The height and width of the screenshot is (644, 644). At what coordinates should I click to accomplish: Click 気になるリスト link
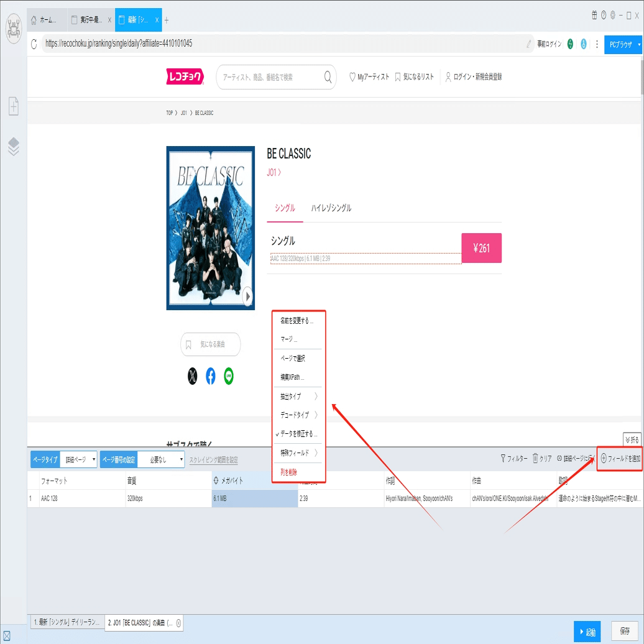point(414,77)
